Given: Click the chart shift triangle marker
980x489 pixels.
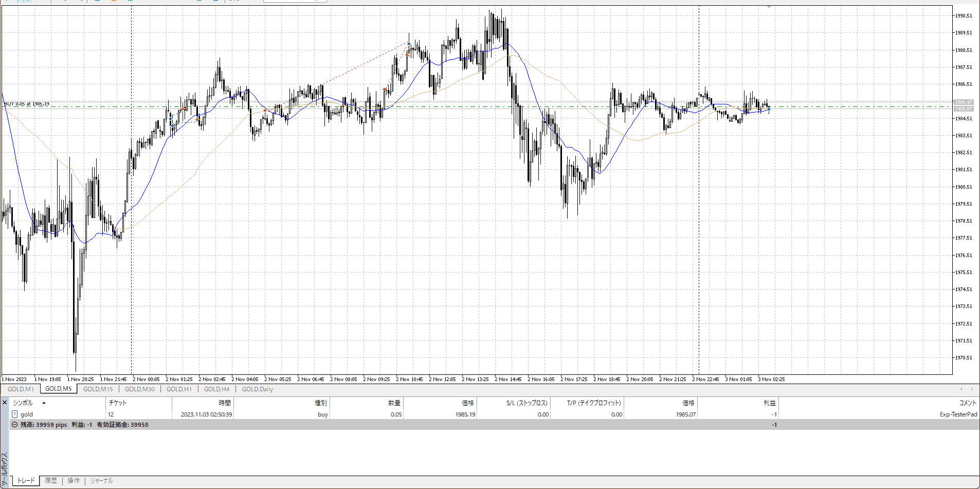Looking at the screenshot, I should 769,7.
